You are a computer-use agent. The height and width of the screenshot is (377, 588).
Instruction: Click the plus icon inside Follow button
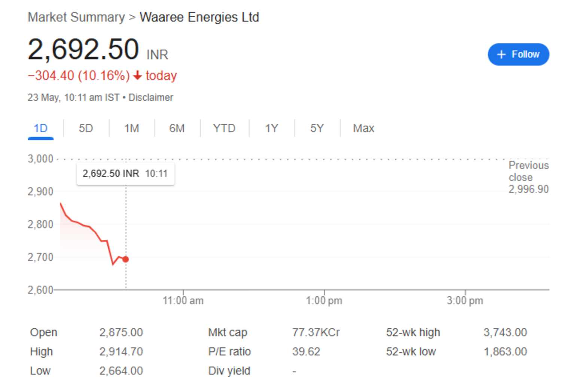coord(500,54)
